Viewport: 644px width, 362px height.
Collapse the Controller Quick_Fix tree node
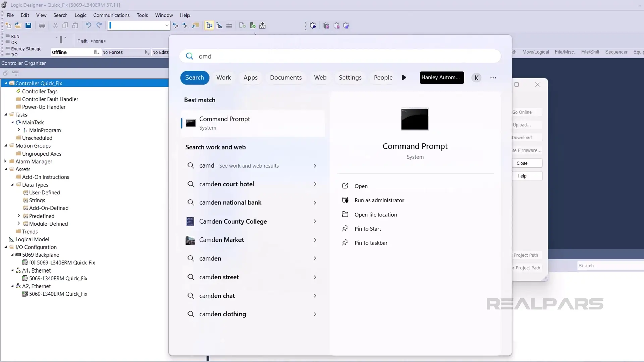tap(6, 83)
